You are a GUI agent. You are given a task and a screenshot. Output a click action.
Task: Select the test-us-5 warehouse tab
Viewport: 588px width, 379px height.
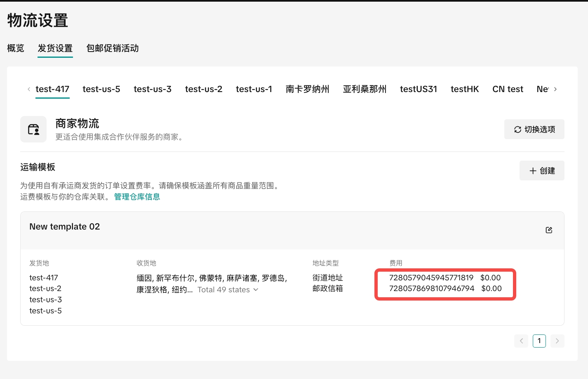coord(101,89)
